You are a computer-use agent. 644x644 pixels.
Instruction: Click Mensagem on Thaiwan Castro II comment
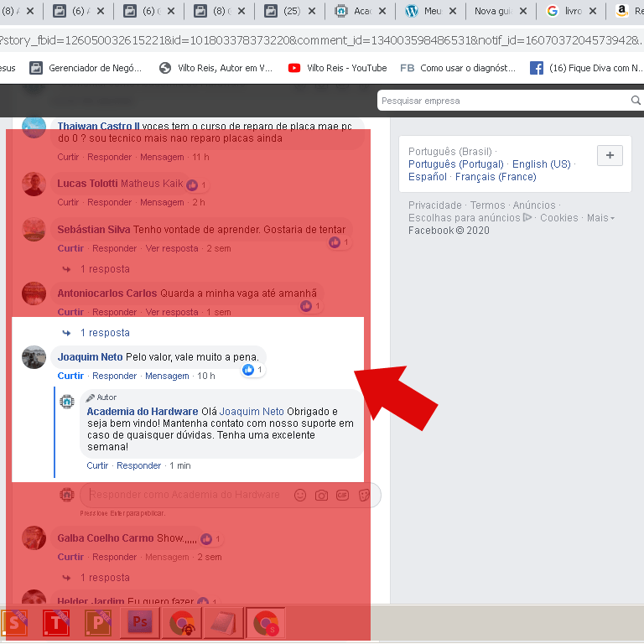point(162,158)
